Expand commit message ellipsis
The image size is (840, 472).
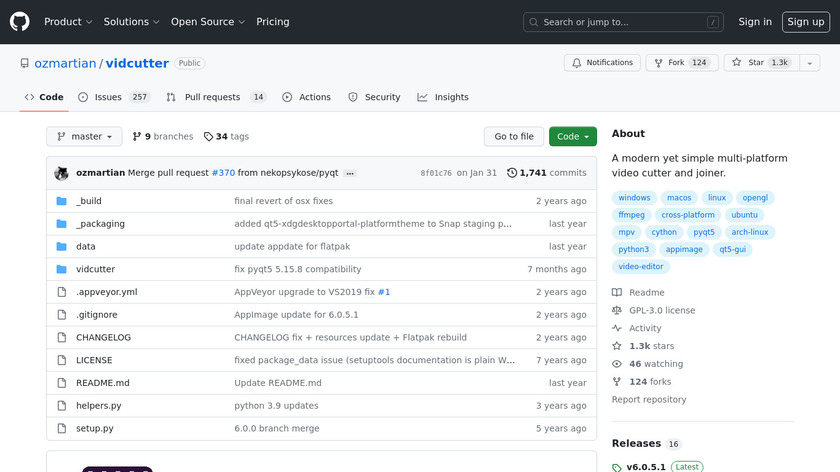350,174
